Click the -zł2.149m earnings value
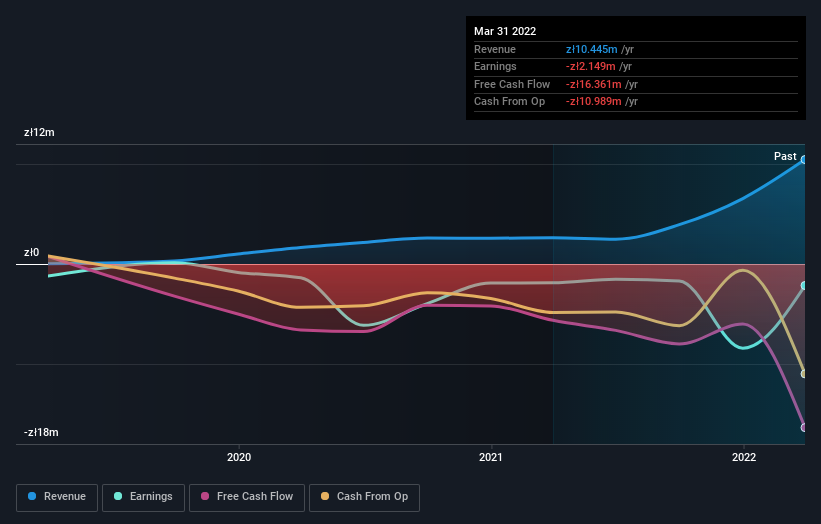 (591, 66)
